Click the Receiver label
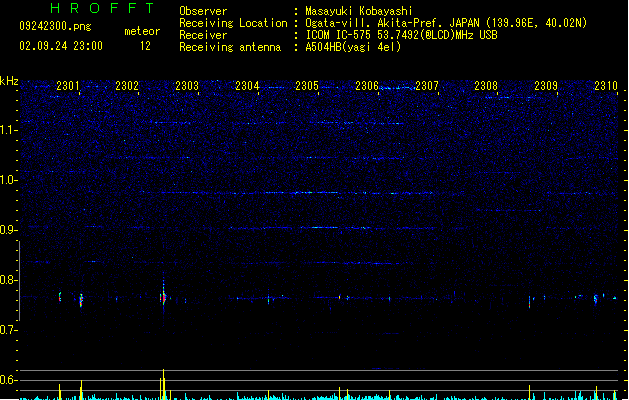629x400 pixels. click(x=203, y=35)
